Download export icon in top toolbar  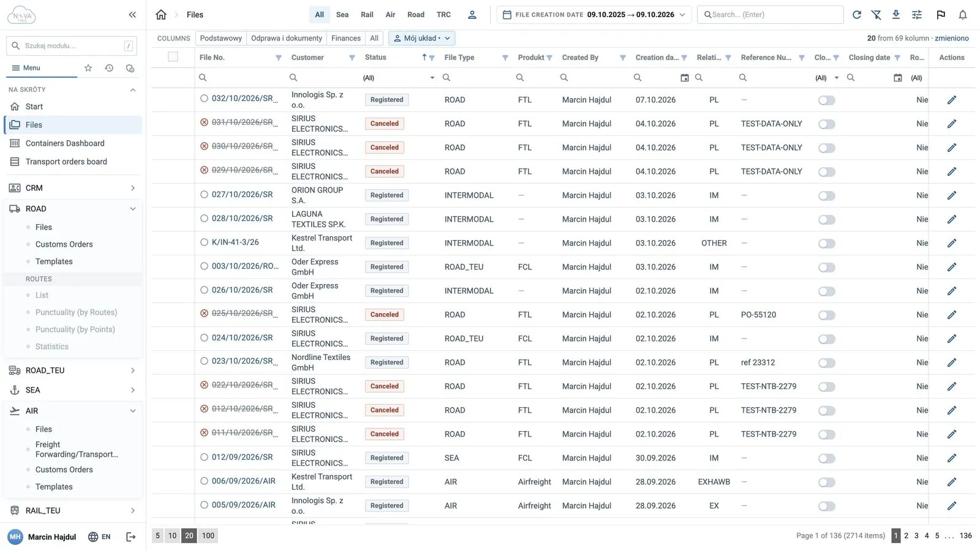pos(896,15)
